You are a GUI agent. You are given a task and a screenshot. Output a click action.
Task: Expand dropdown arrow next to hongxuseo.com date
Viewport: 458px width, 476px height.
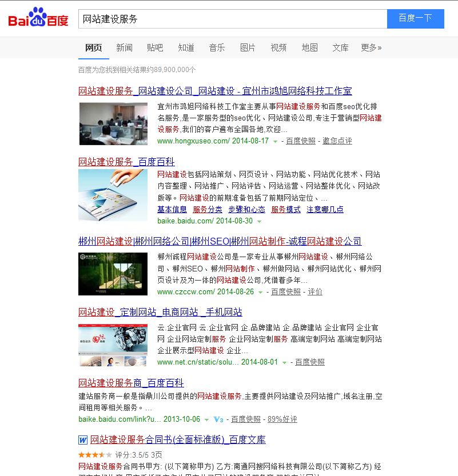pyautogui.click(x=275, y=141)
